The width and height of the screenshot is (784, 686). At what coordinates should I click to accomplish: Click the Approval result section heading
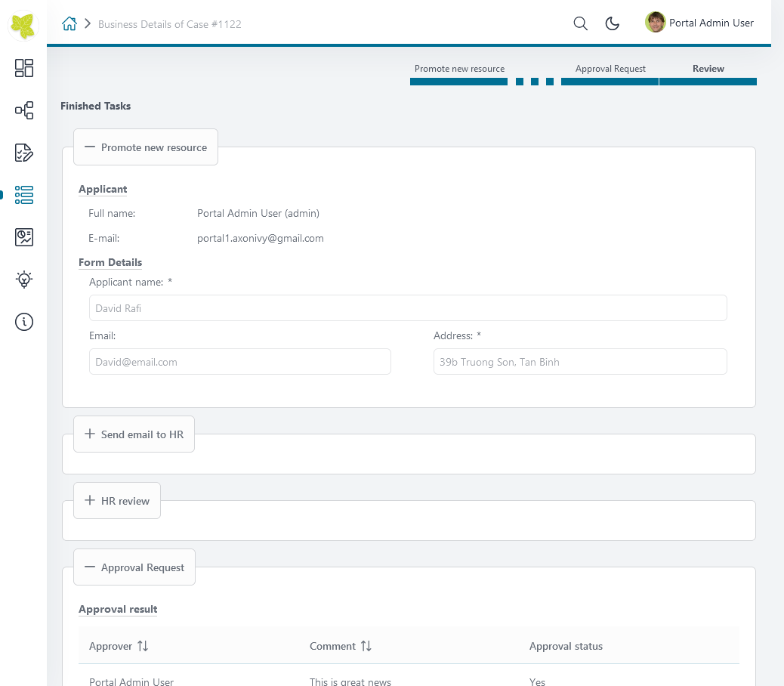click(x=118, y=609)
